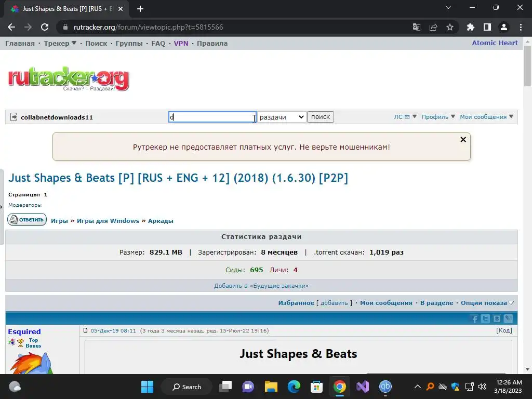The image size is (532, 399).
Task: Reload the rutracker page
Action: [x=45, y=27]
